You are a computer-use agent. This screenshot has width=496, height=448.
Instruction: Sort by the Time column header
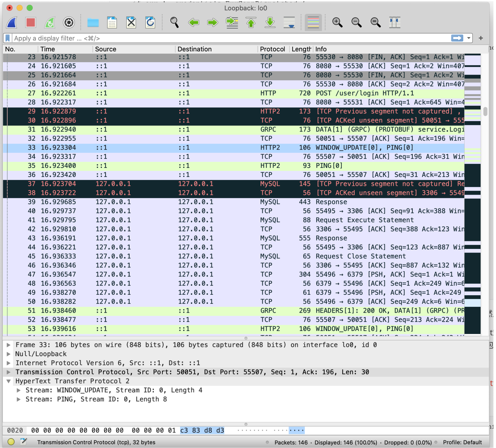pyautogui.click(x=66, y=49)
